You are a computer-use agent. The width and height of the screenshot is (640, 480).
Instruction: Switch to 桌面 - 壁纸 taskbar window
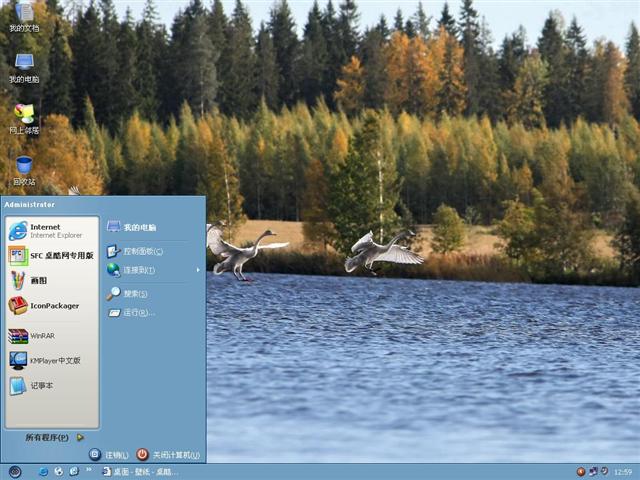pyautogui.click(x=140, y=472)
